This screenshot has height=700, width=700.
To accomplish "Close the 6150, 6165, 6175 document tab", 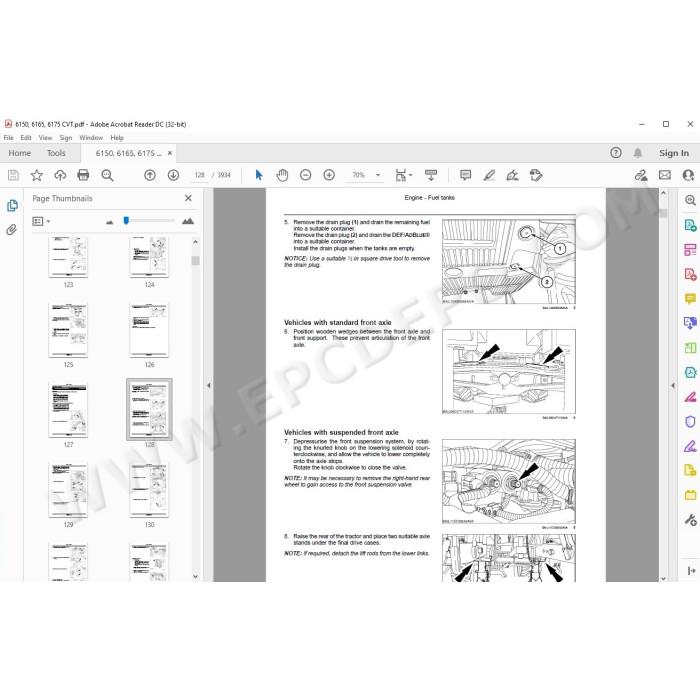I will (x=170, y=153).
